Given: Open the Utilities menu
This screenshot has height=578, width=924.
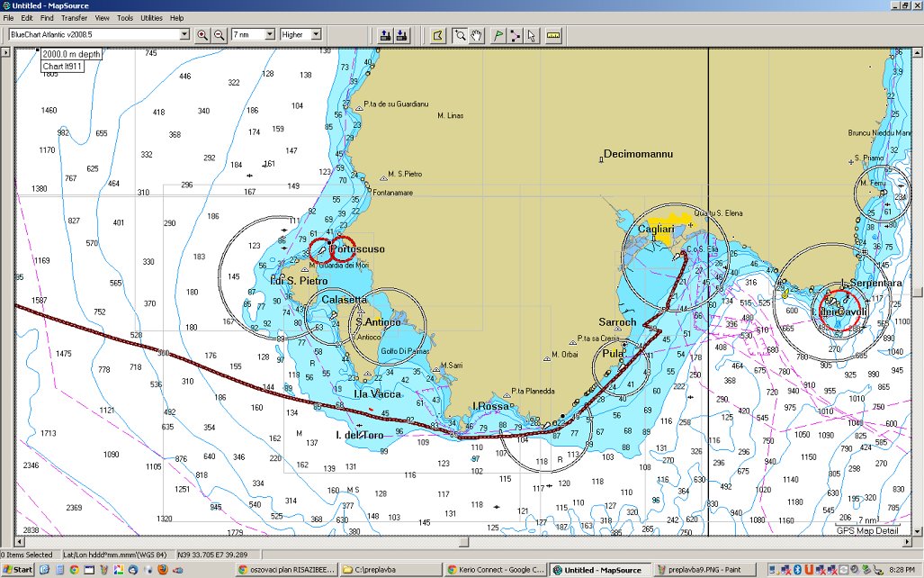Looking at the screenshot, I should [x=151, y=18].
